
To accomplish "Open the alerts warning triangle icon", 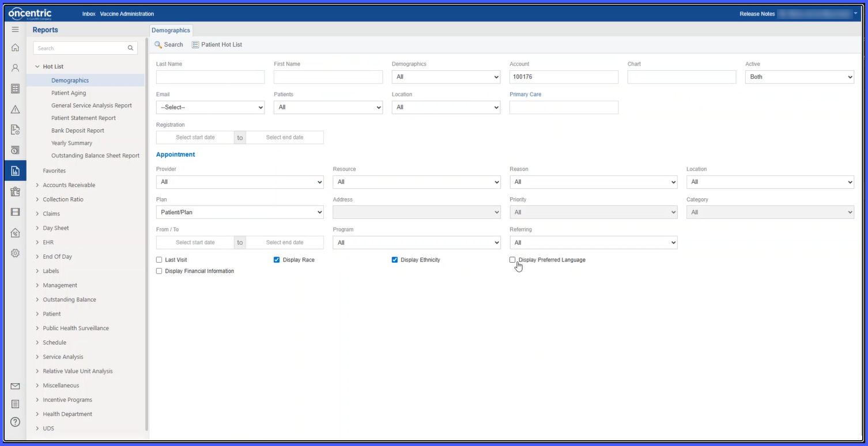I will click(x=16, y=109).
